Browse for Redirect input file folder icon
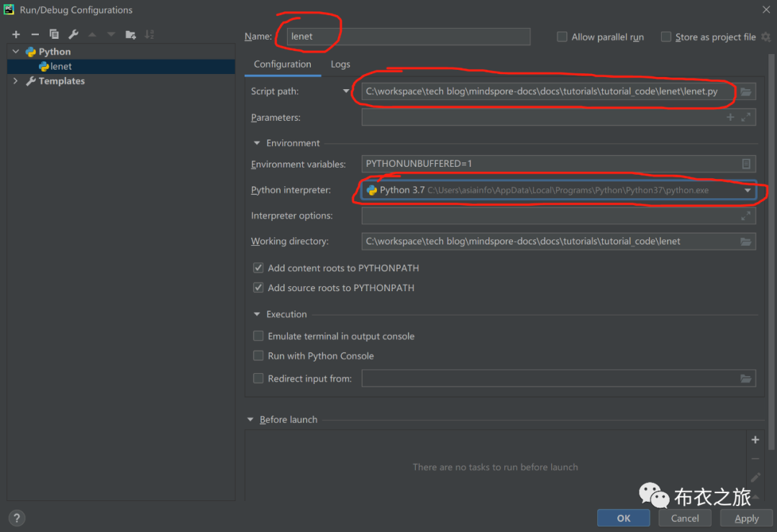 point(746,378)
